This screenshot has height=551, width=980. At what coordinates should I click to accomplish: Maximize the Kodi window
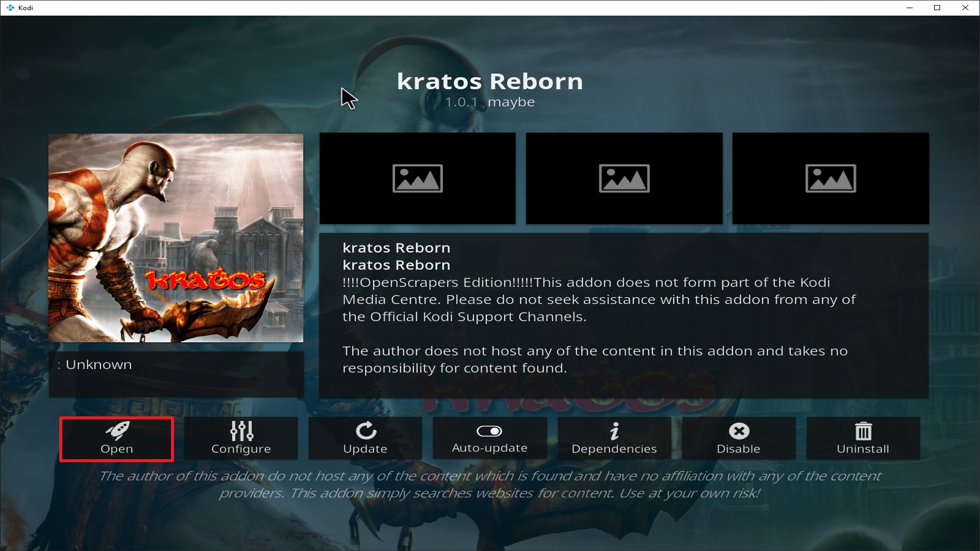pos(937,8)
